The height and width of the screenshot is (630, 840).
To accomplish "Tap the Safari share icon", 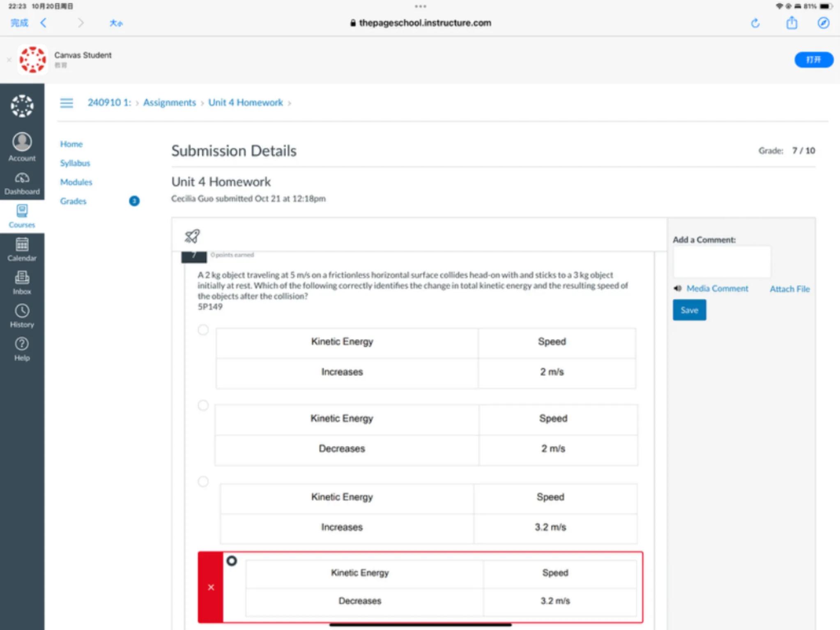I will click(792, 23).
